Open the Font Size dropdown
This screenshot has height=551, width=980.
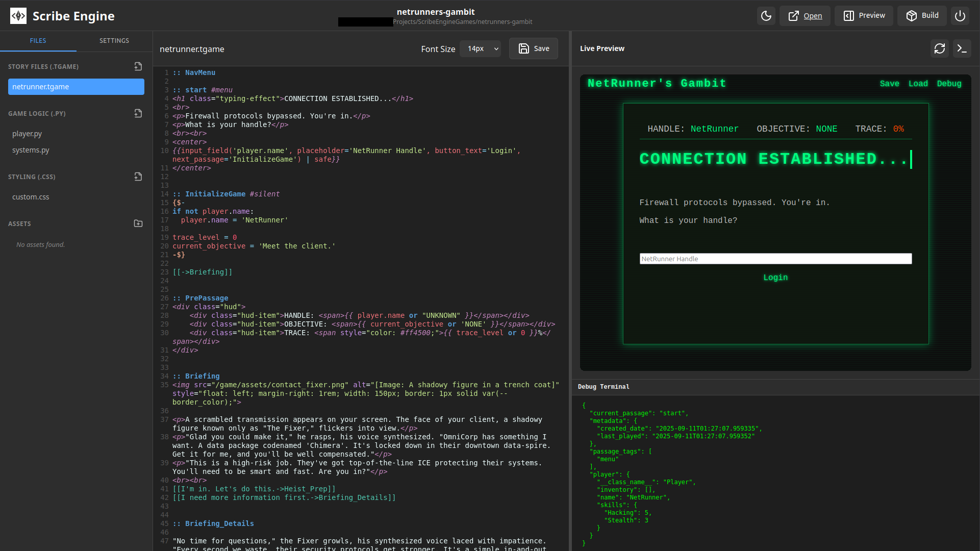(x=480, y=48)
